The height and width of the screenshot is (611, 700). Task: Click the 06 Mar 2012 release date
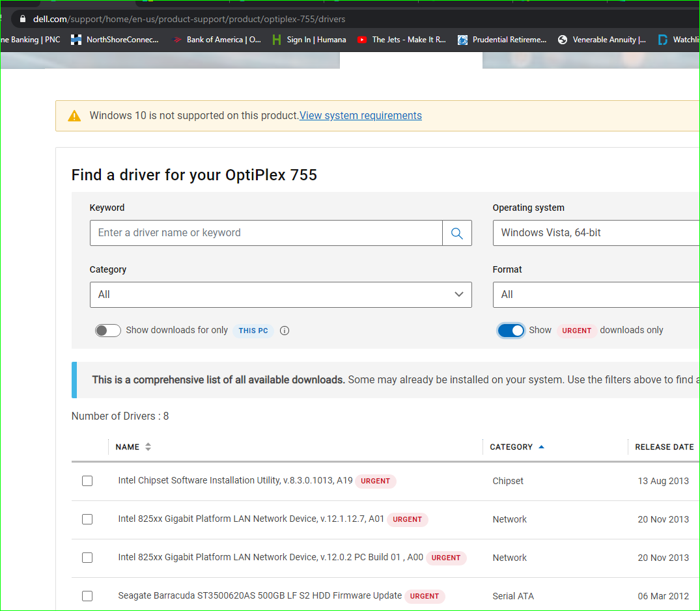tap(663, 596)
